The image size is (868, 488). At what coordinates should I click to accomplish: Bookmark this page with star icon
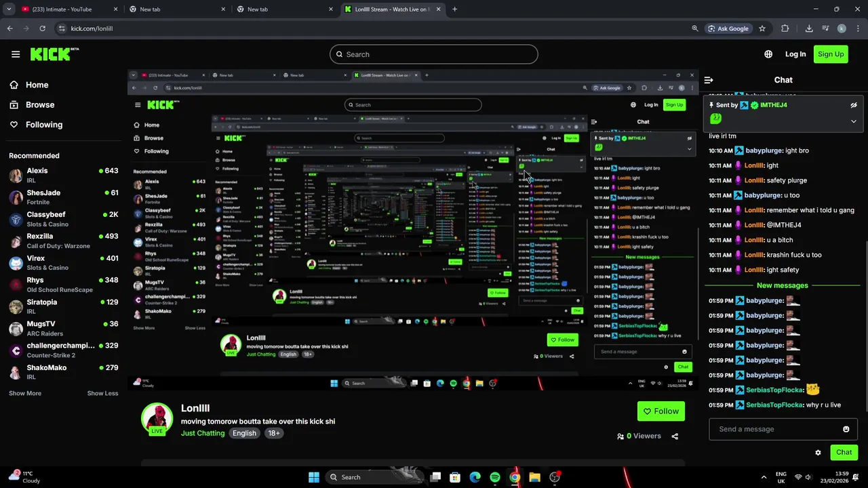tap(762, 28)
